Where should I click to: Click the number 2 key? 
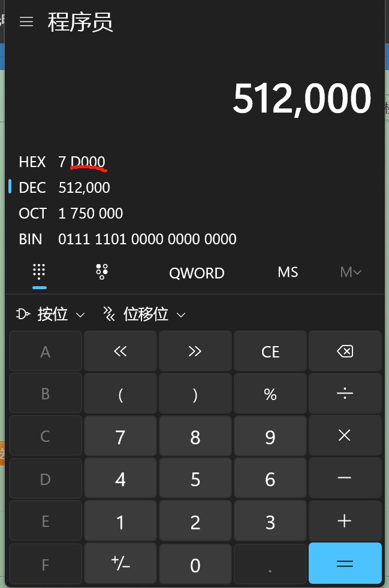point(195,521)
